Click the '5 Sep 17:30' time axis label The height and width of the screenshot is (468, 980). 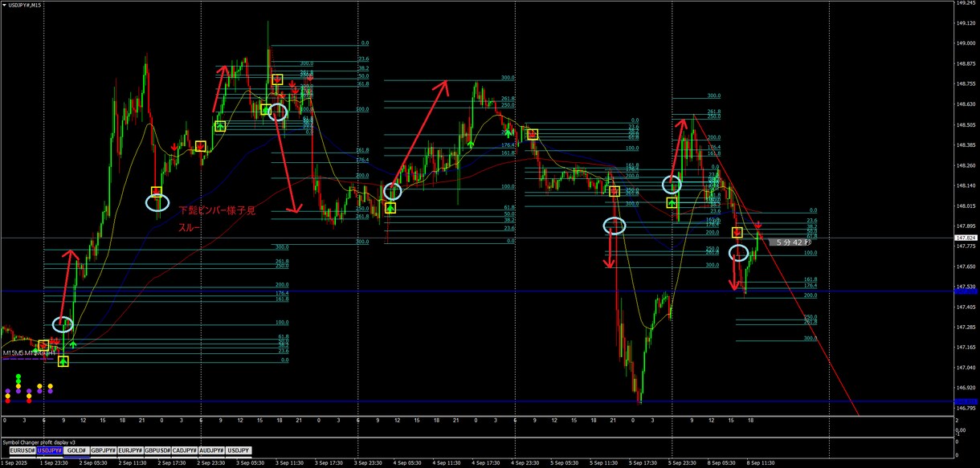[x=642, y=463]
